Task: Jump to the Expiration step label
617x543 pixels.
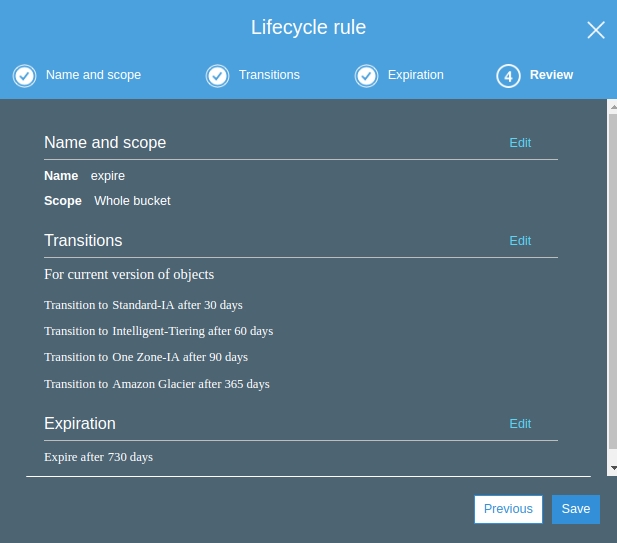Action: 416,75
